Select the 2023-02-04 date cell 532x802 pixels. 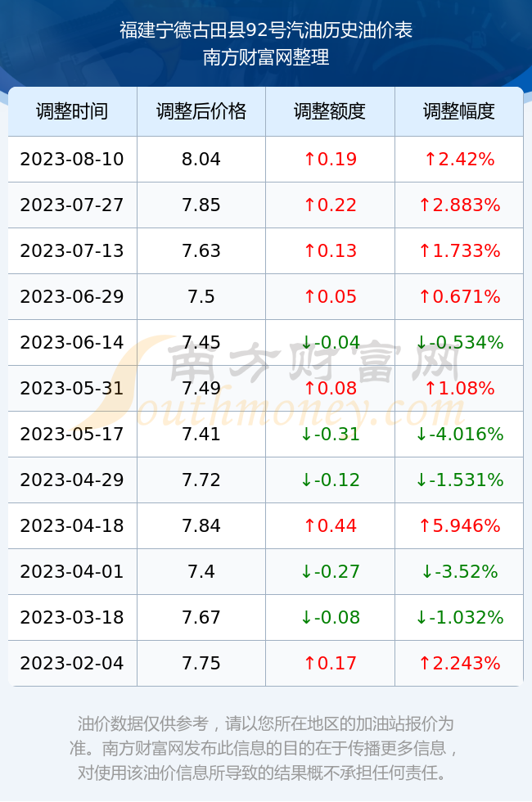coord(72,664)
